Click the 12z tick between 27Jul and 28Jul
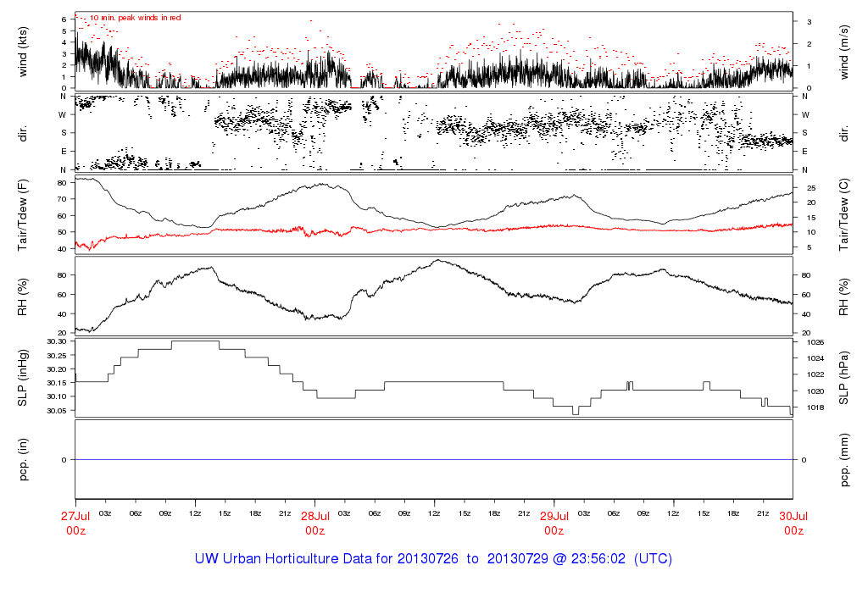Image resolution: width=868 pixels, height=593 pixels. (195, 513)
